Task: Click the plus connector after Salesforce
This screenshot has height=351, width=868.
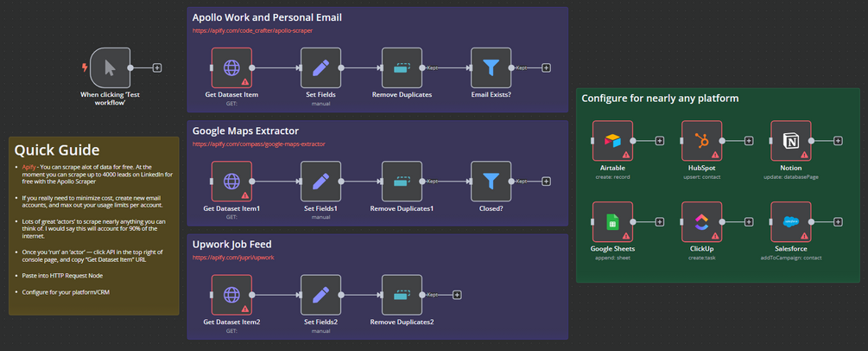Action: tap(838, 222)
